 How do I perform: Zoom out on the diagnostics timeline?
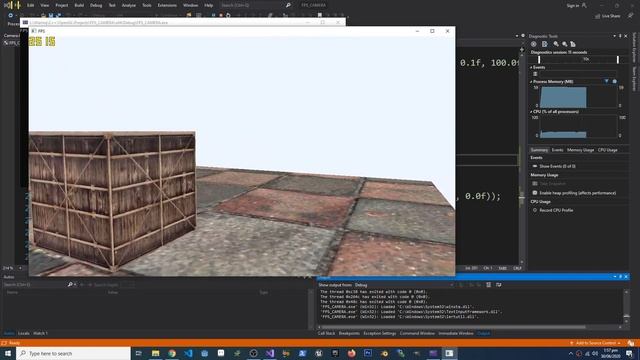(x=564, y=44)
